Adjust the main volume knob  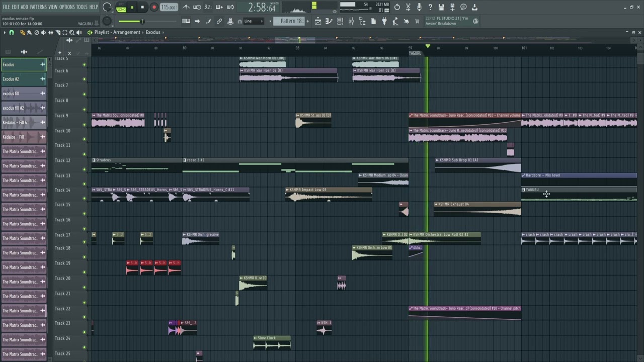pyautogui.click(x=107, y=7)
